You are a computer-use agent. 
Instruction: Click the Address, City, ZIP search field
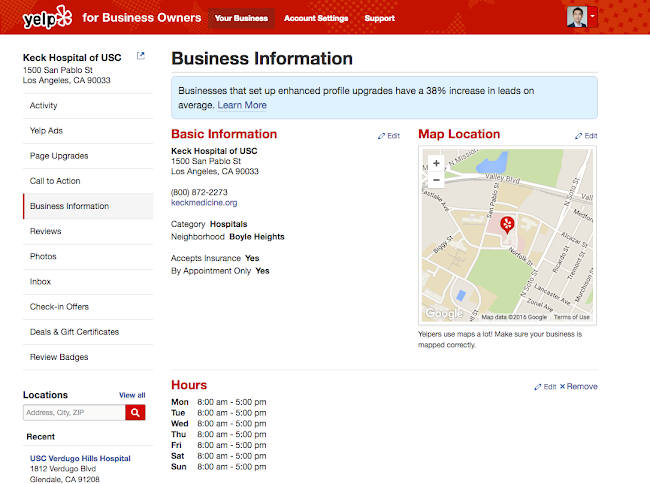(74, 412)
